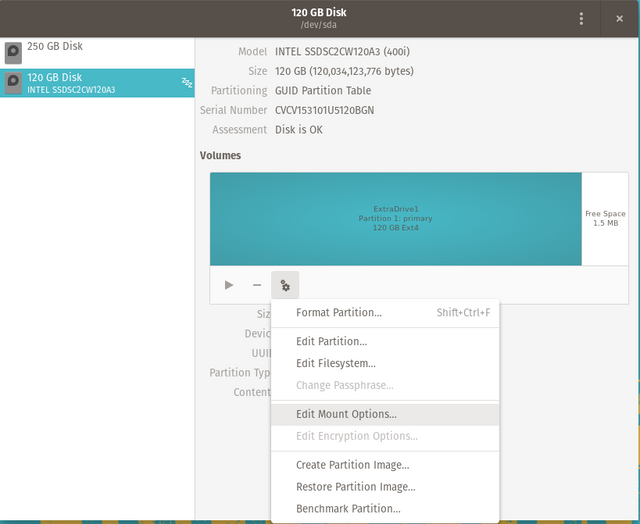Choose Create Partition Image...

pos(352,465)
